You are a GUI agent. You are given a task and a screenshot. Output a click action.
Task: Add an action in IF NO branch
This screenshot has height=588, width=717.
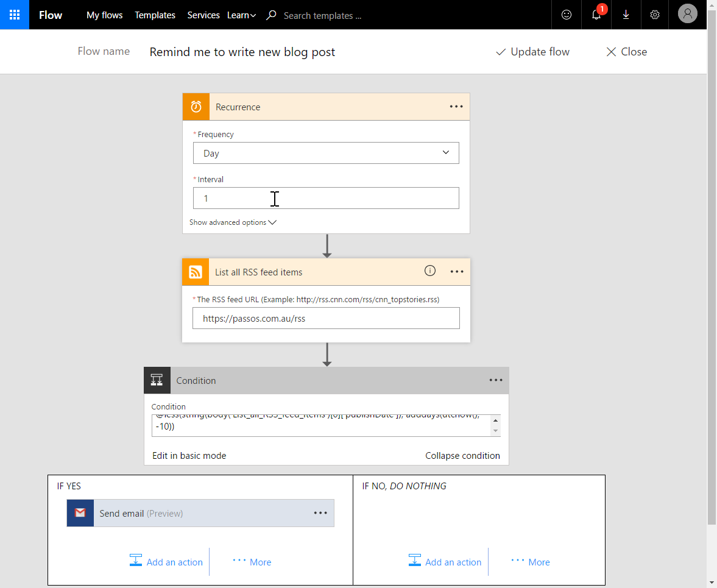click(445, 561)
